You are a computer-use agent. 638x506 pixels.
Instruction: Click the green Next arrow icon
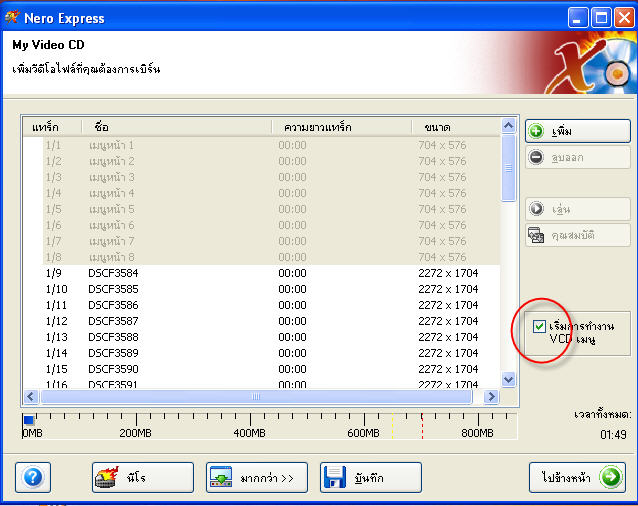pos(611,477)
